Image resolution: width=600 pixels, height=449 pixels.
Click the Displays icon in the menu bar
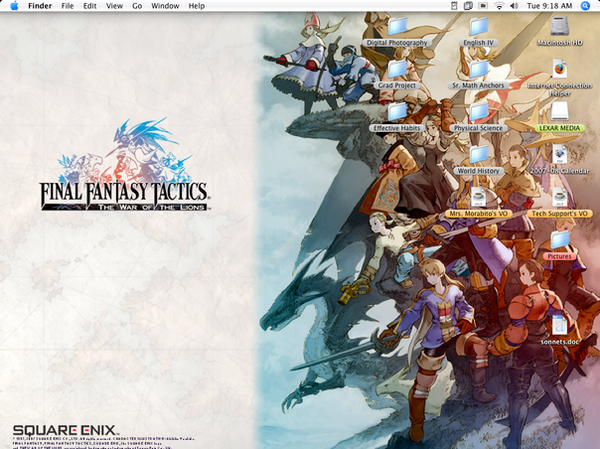(x=468, y=6)
